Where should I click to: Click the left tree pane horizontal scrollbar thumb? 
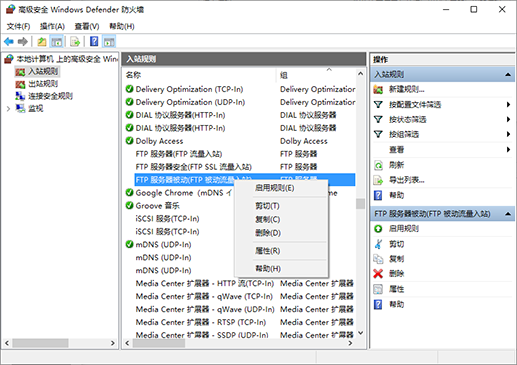tap(40, 343)
